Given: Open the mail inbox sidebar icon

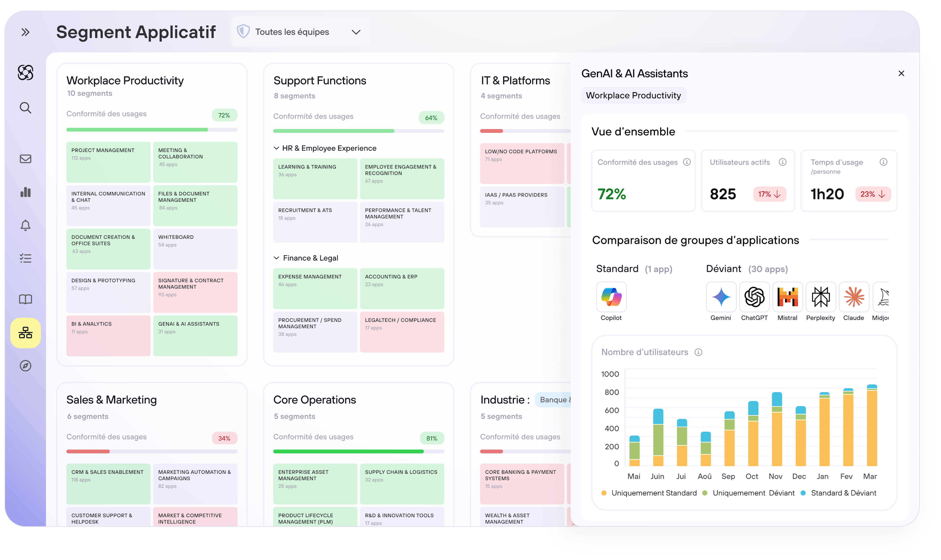Looking at the screenshot, I should click(x=25, y=159).
